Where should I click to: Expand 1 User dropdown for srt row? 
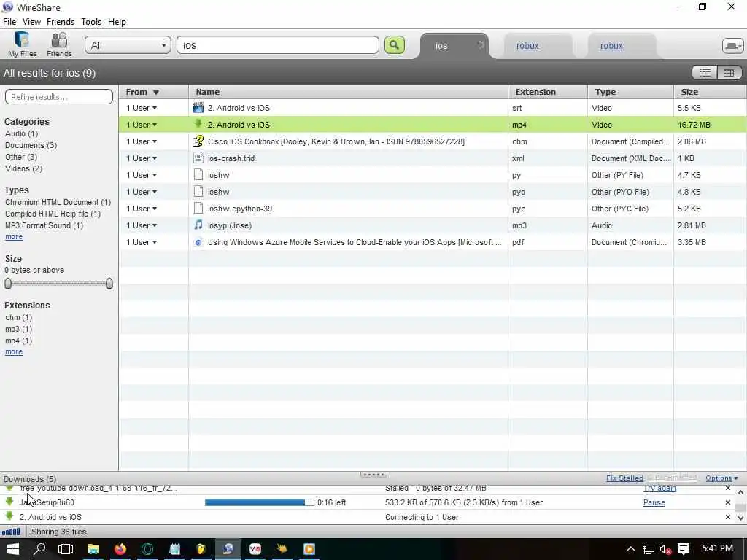click(x=142, y=108)
